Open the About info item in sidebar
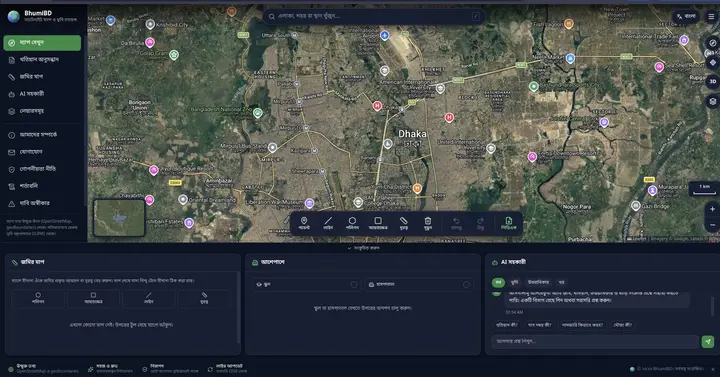Screen dimensions: 720x377 pos(42,135)
